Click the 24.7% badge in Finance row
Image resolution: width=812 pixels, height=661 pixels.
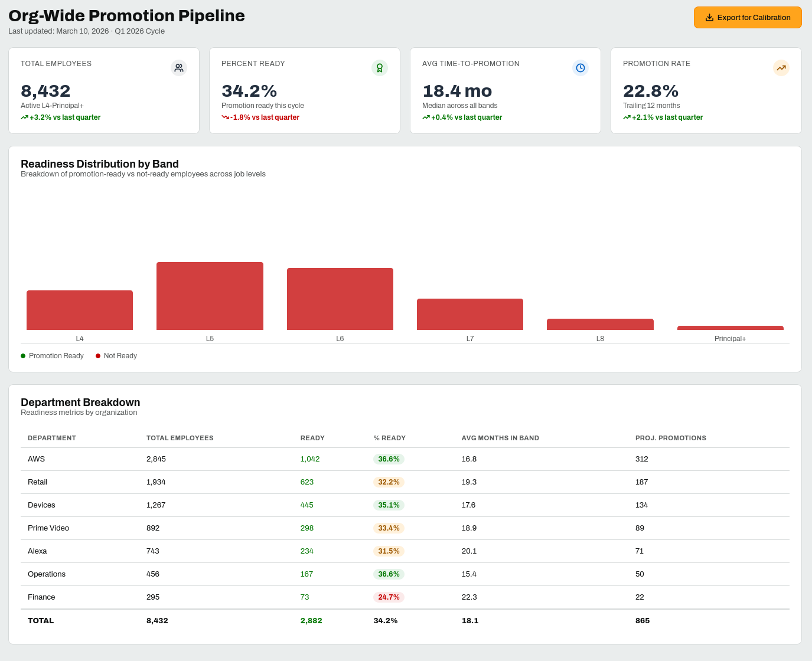click(389, 597)
